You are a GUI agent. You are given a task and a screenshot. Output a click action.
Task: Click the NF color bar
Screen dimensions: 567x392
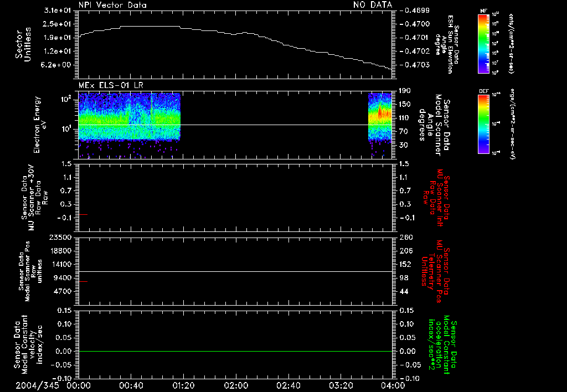(x=483, y=44)
